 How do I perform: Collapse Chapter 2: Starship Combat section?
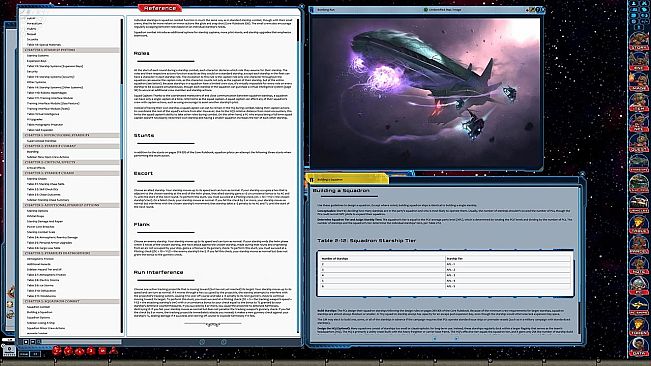71,146
